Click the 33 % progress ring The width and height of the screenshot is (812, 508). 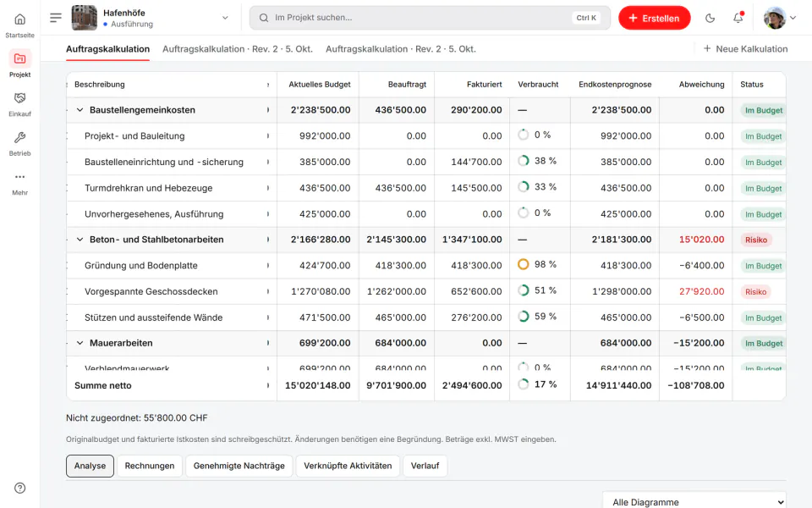pos(524,186)
